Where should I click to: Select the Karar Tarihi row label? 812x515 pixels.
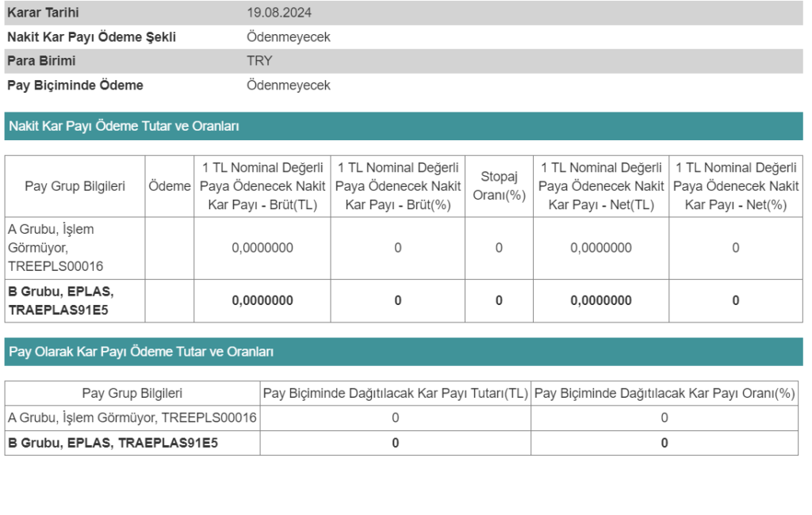click(43, 13)
